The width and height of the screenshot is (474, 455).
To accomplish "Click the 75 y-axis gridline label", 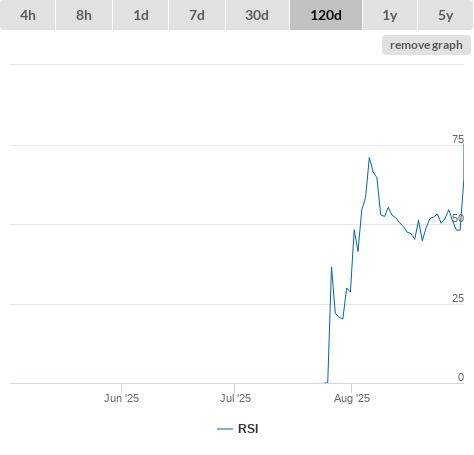I will coord(458,139).
